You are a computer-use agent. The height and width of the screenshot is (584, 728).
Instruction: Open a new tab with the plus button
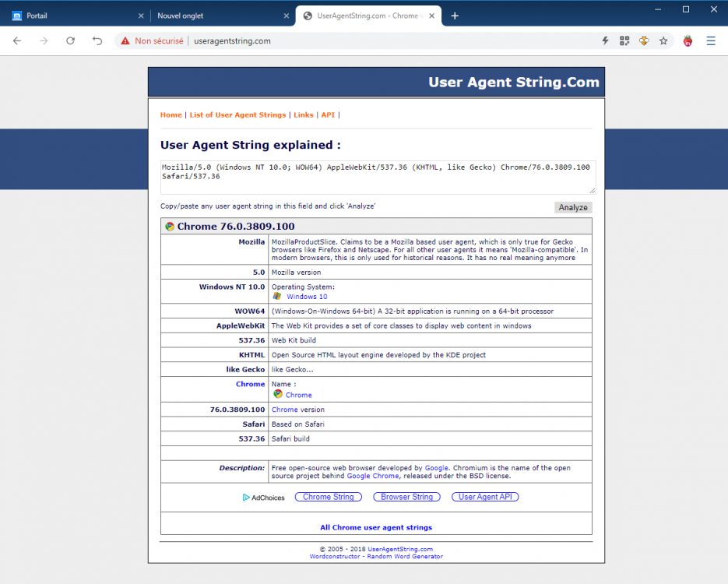[x=455, y=15]
